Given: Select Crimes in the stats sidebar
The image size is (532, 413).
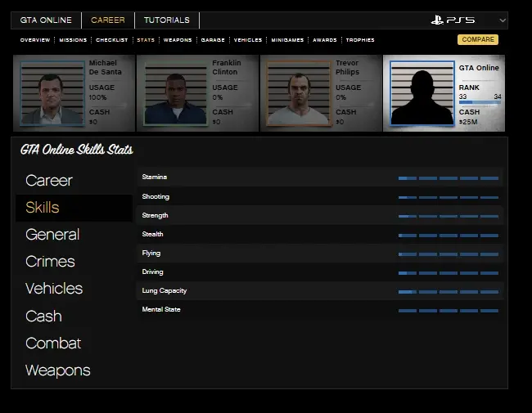Looking at the screenshot, I should [x=50, y=262].
